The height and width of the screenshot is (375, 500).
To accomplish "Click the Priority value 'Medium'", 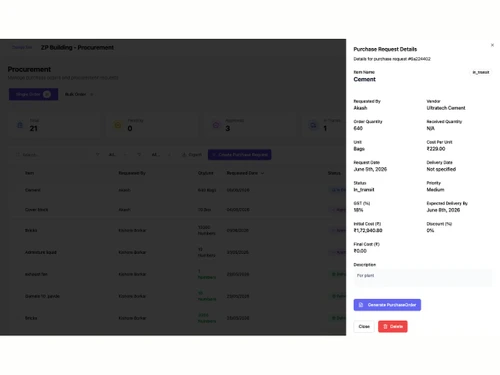I will coord(435,190).
